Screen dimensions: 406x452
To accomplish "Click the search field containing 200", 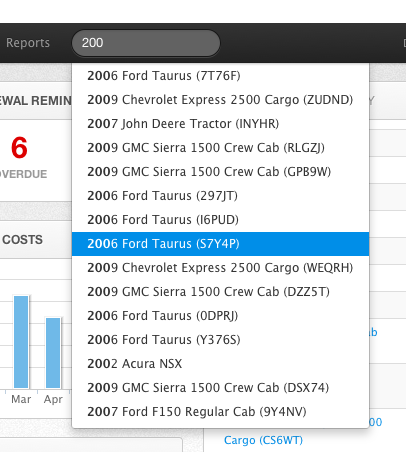I will click(146, 43).
